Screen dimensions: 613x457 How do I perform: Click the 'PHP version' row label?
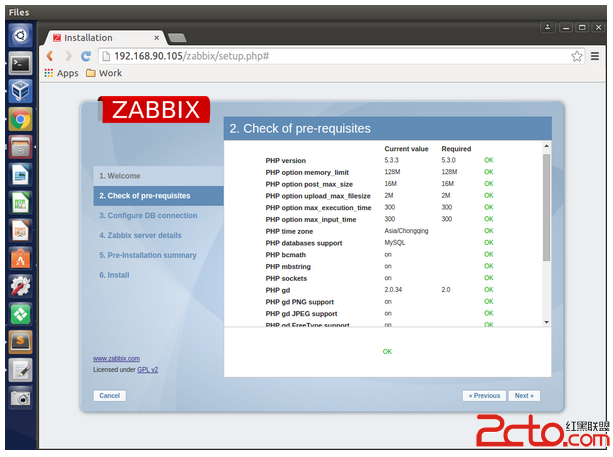click(x=286, y=161)
